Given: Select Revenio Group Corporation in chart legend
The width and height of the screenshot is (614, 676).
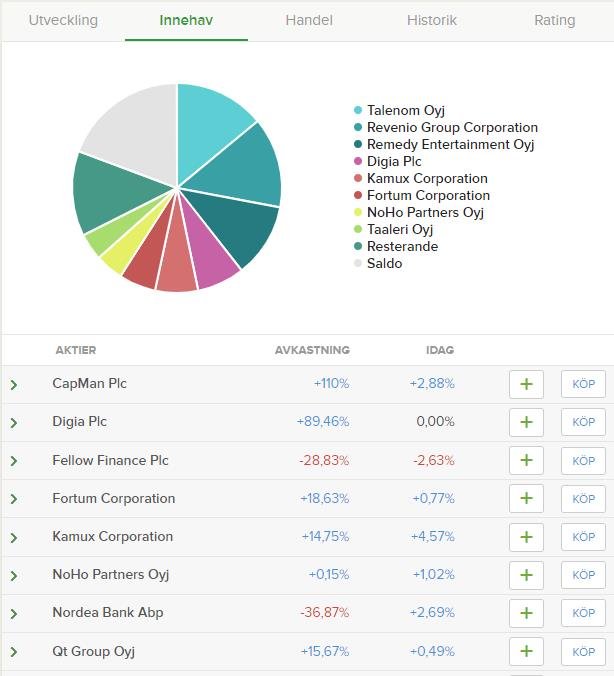Looking at the screenshot, I should click(452, 128).
